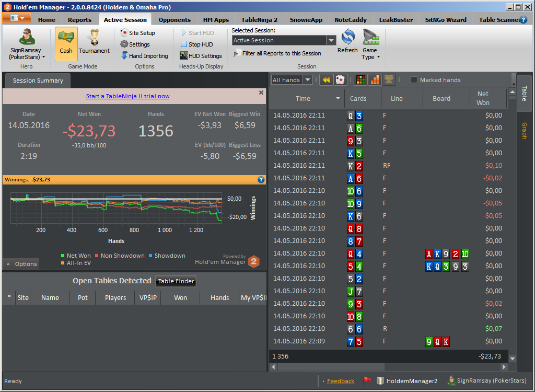Open the Start a TableNinja II trial link

click(127, 96)
